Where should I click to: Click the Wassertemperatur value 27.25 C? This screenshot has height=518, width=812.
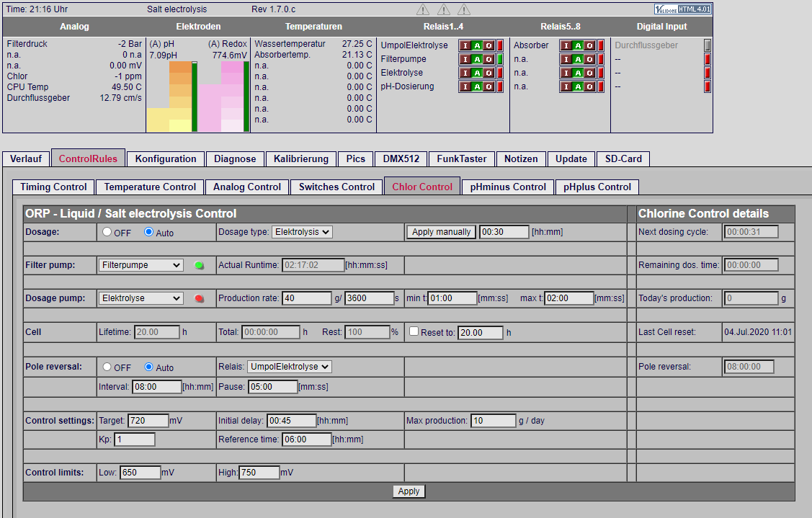click(x=357, y=44)
